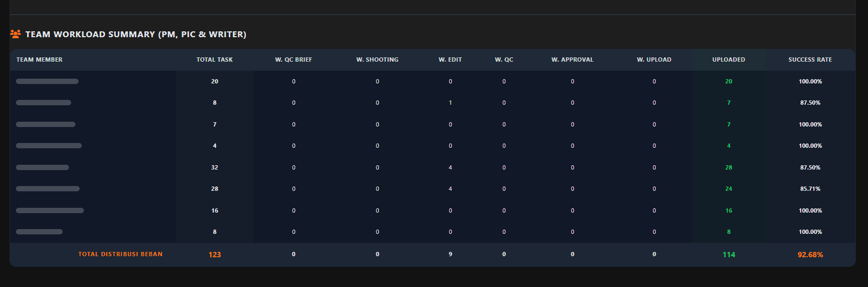
Task: Click the W. Edit value 1
Action: point(450,103)
